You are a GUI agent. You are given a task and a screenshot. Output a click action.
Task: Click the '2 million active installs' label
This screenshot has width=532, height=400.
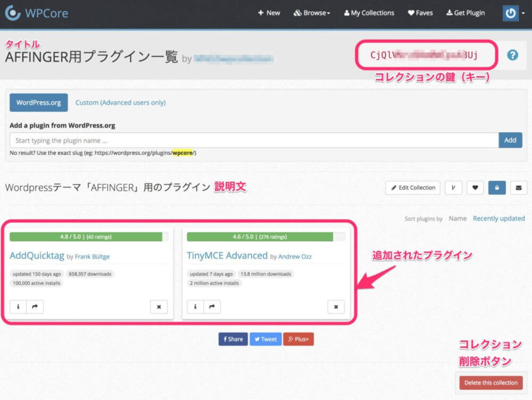tap(214, 283)
